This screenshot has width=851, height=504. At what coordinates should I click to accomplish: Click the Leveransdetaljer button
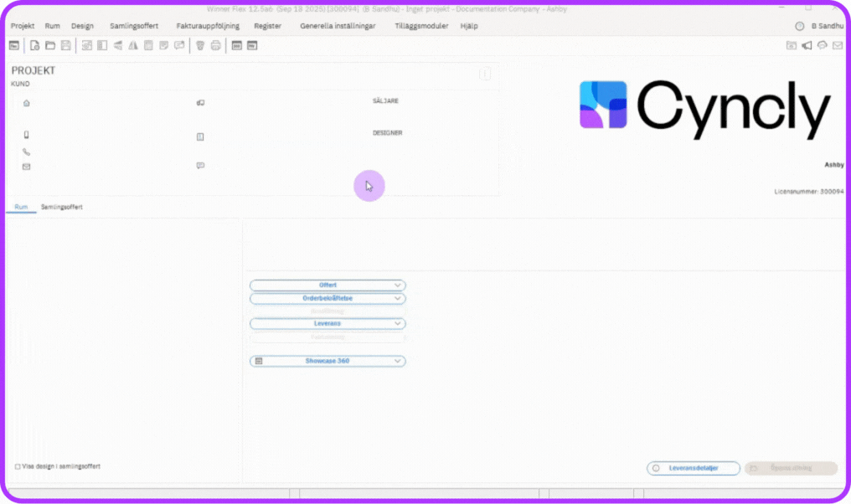(x=694, y=469)
